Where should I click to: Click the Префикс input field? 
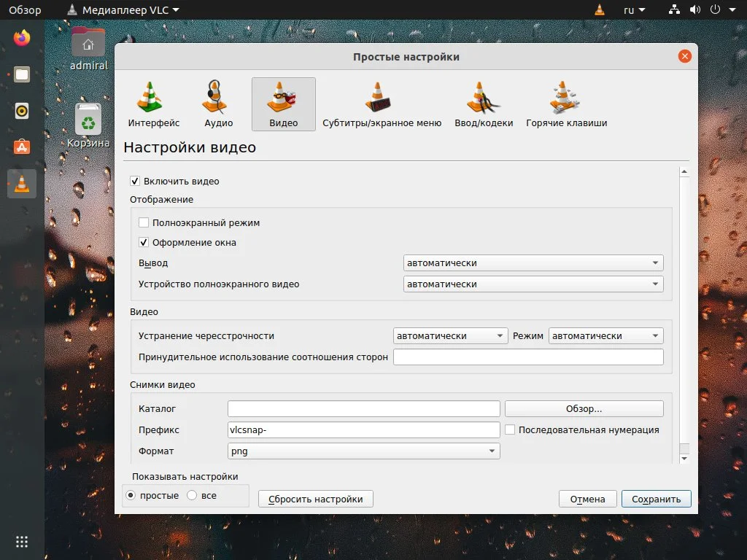coord(363,429)
